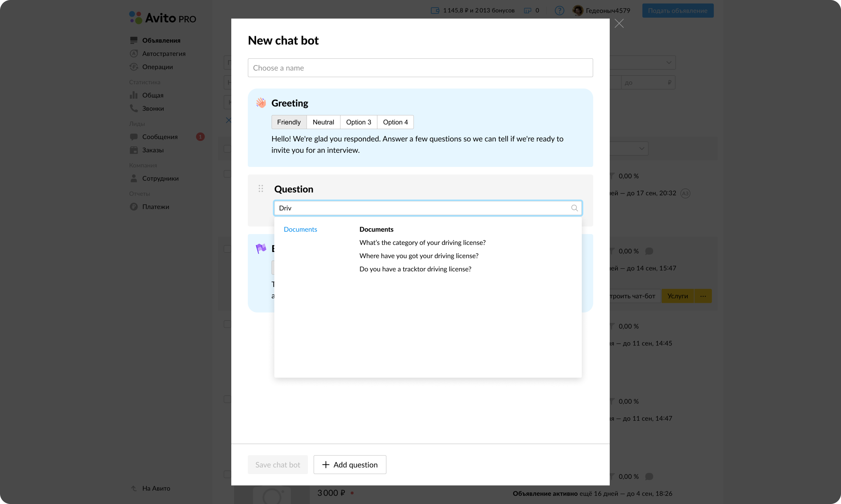Switch greeting tone to Neutral
841x504 pixels.
coord(323,122)
